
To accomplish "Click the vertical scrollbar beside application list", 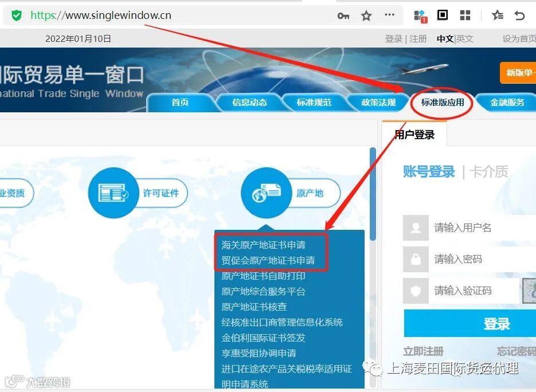I will pos(373,194).
